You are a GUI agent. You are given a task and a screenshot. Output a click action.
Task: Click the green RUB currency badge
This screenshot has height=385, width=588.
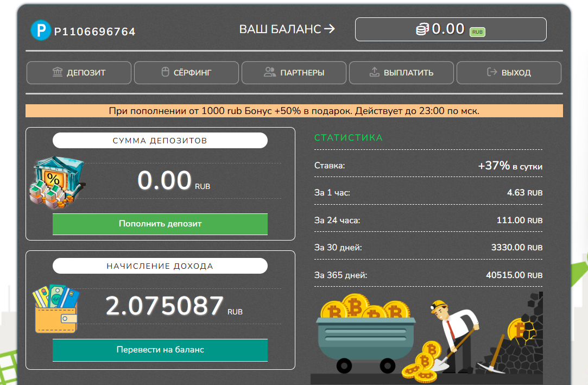tap(477, 32)
